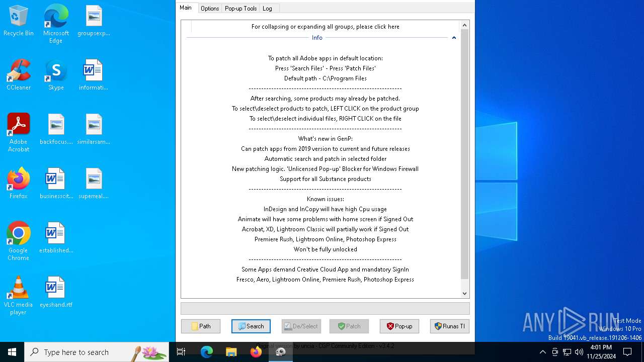
Task: Open the Google Chrome desktop shortcut
Action: [x=19, y=241]
